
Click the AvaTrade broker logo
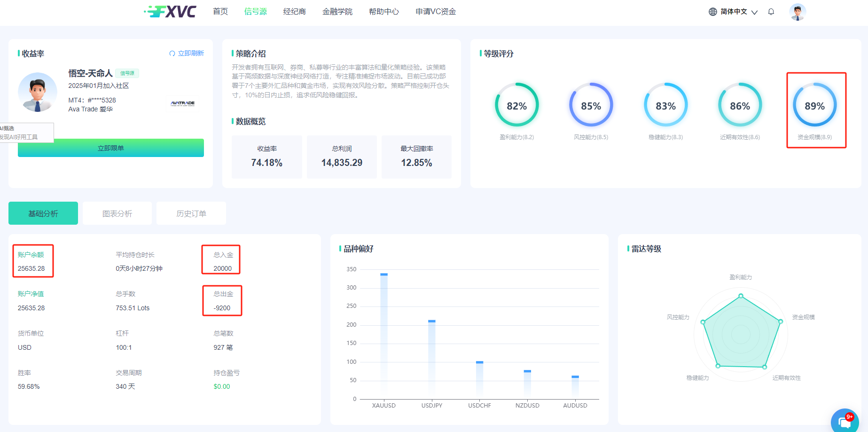coord(183,103)
